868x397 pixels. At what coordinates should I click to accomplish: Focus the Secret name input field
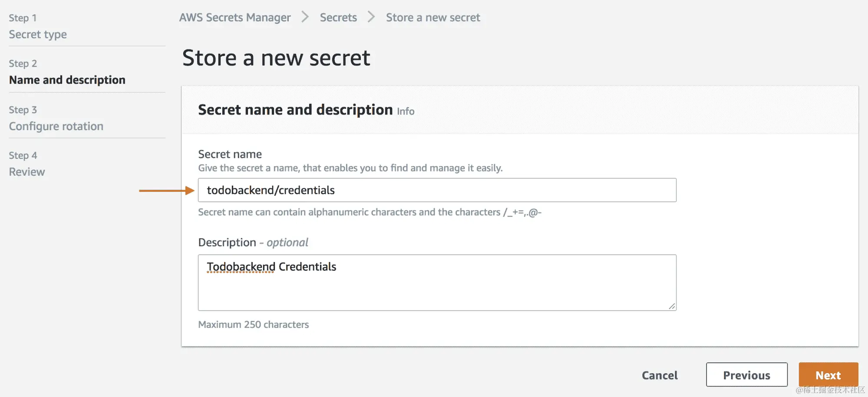tap(437, 190)
